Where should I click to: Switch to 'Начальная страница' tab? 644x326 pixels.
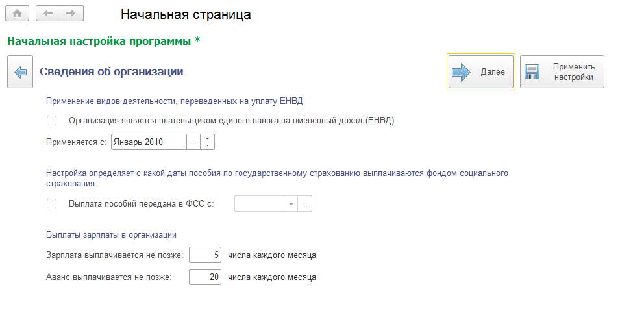[x=186, y=14]
